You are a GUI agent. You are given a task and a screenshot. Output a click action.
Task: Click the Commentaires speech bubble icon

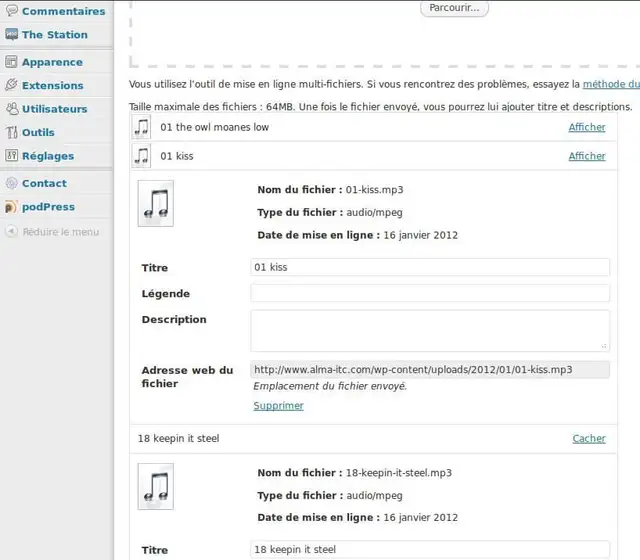(11, 10)
